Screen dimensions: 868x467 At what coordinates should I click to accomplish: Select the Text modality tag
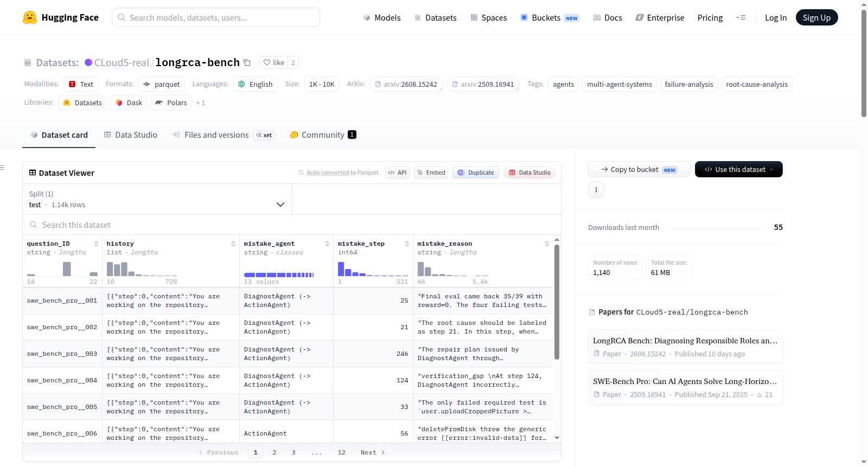(x=81, y=84)
